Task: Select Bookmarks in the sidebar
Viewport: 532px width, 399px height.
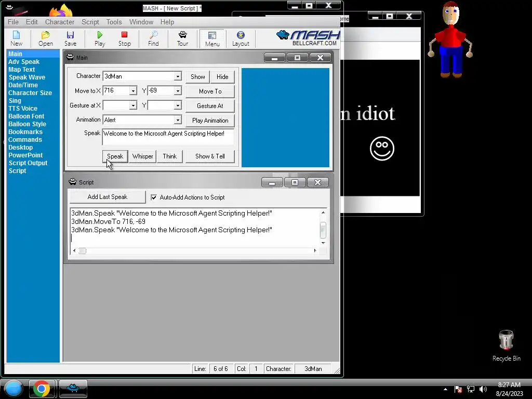Action: click(x=25, y=132)
